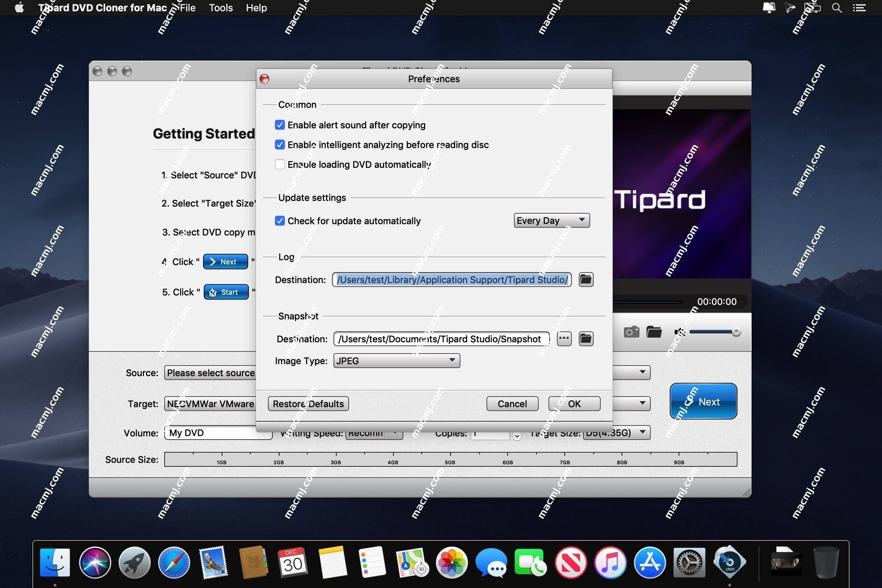Click the Restore Defaults button
882x588 pixels.
point(308,403)
